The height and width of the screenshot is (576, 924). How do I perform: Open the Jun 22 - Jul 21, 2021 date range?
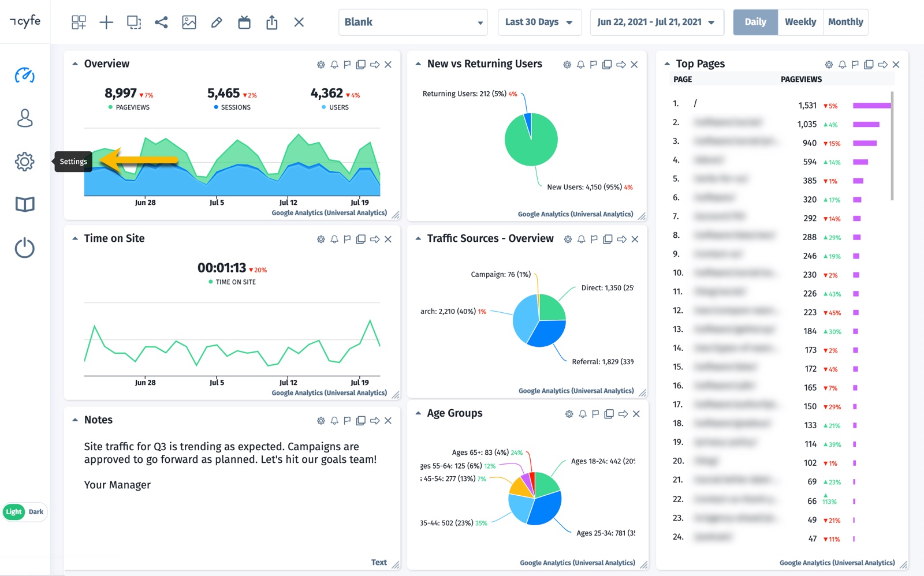click(656, 22)
